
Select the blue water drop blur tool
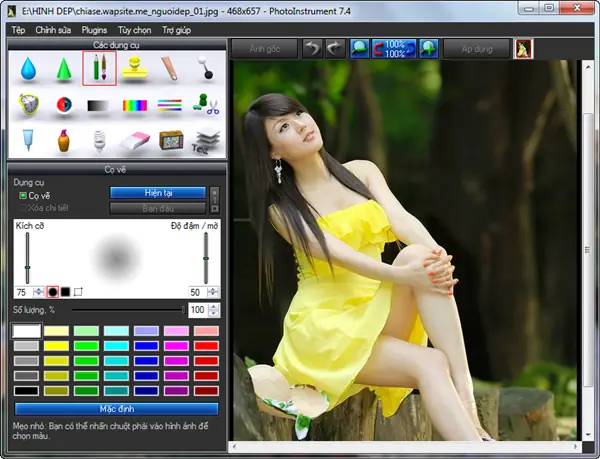pos(28,68)
